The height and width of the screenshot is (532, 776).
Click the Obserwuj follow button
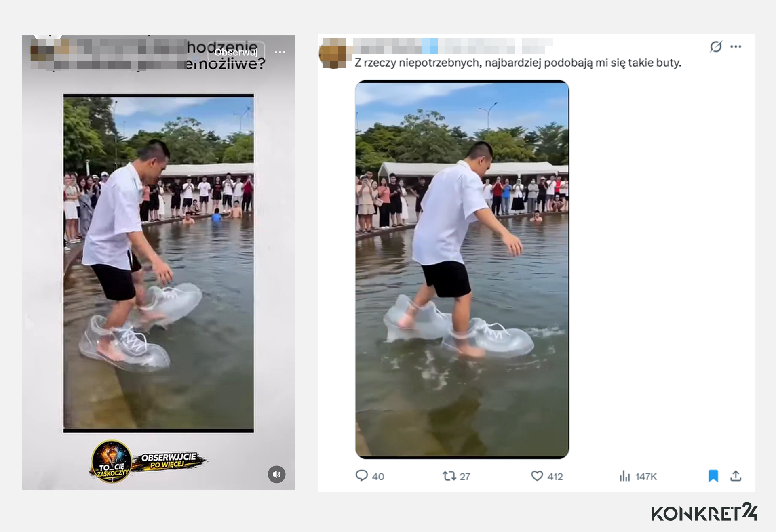coord(236,52)
